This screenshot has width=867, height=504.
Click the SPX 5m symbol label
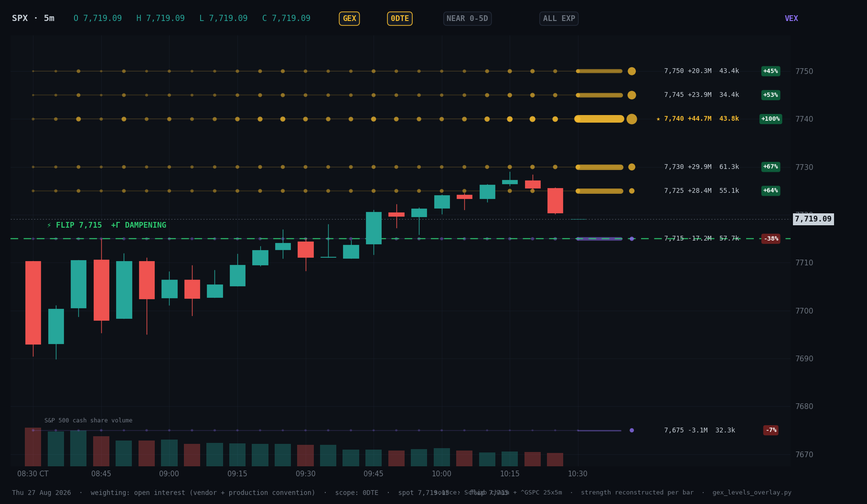click(x=33, y=19)
